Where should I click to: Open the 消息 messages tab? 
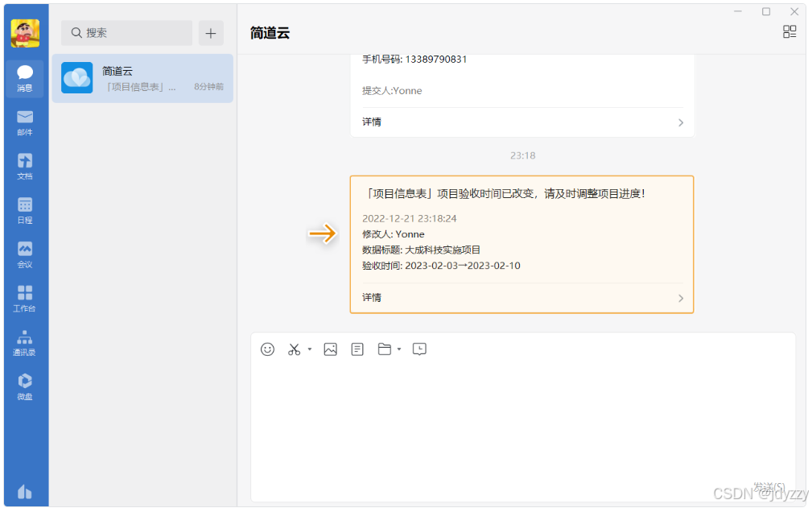coord(25,78)
